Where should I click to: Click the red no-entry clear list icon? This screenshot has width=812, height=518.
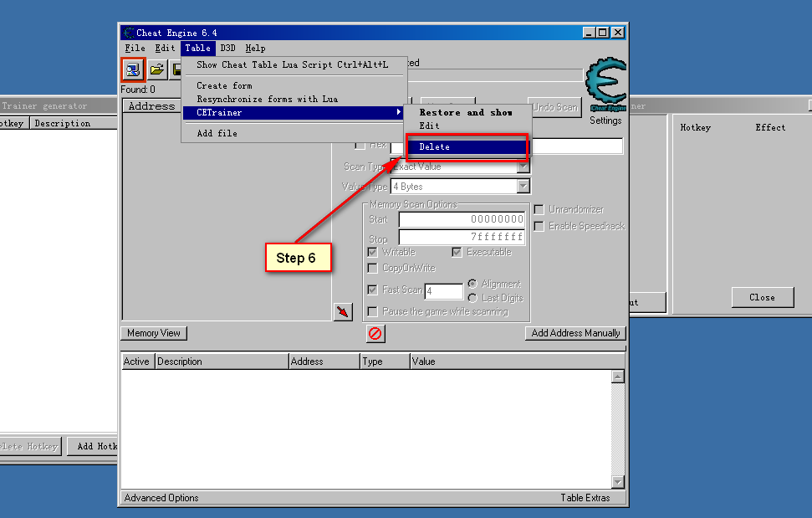(x=375, y=334)
